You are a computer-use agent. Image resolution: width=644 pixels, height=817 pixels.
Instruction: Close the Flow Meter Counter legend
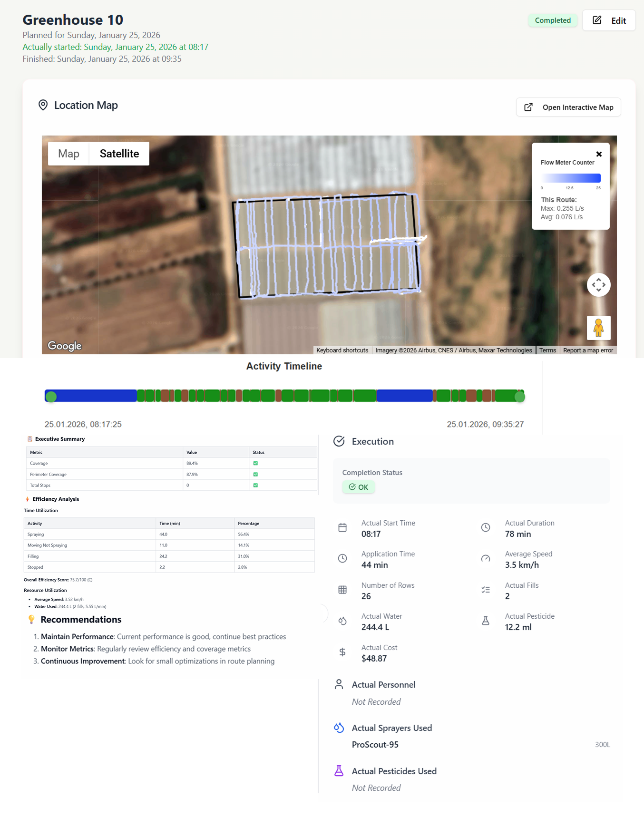coord(599,154)
